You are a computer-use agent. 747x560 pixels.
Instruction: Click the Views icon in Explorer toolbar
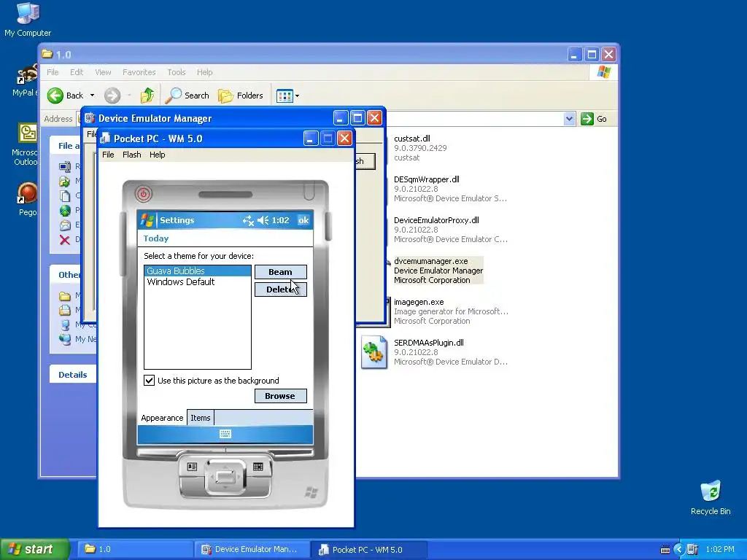click(x=285, y=96)
